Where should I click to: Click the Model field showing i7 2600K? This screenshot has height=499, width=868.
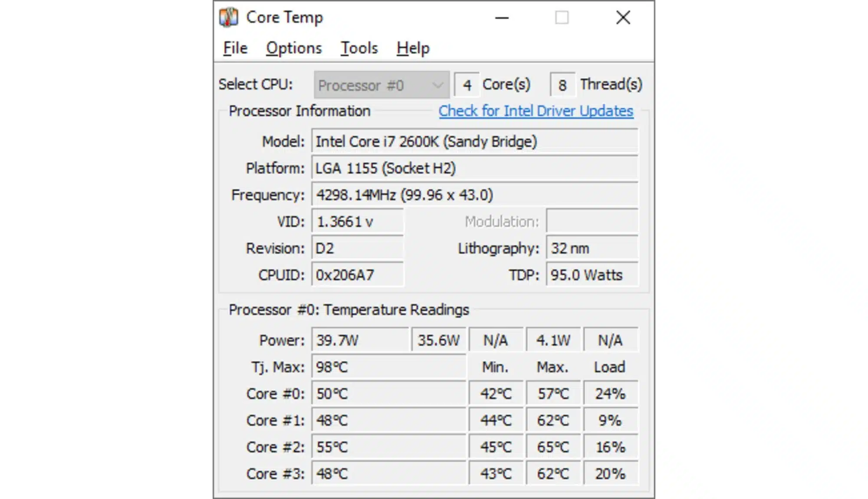(474, 142)
